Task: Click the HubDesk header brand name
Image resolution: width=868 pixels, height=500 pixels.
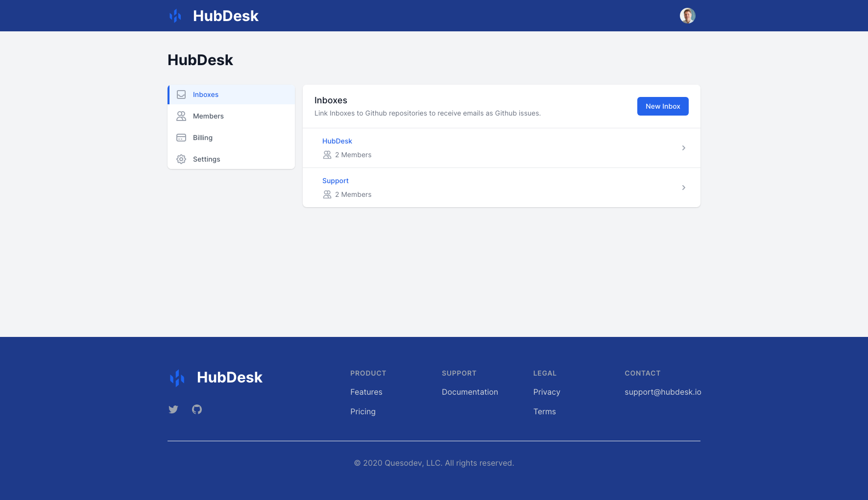Action: pyautogui.click(x=225, y=16)
